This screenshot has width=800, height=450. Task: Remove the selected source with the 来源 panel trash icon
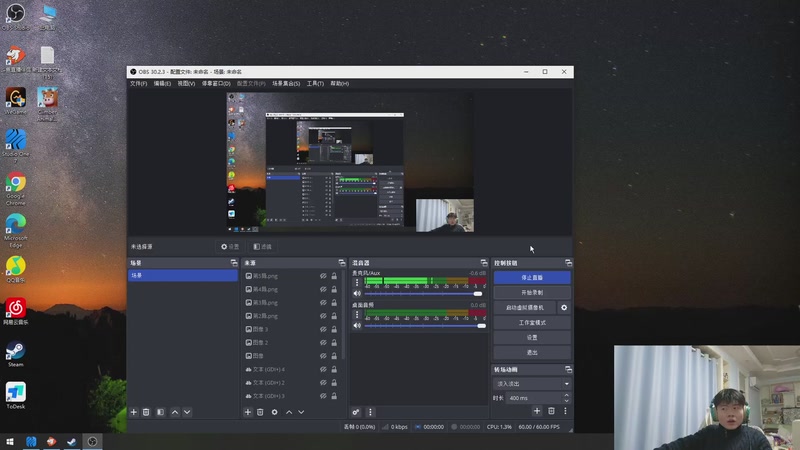point(260,412)
